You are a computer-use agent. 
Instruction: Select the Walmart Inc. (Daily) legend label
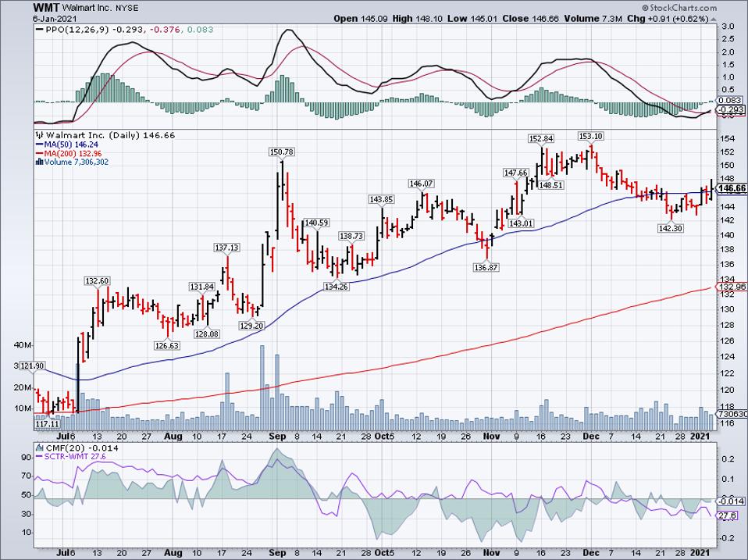click(93, 135)
